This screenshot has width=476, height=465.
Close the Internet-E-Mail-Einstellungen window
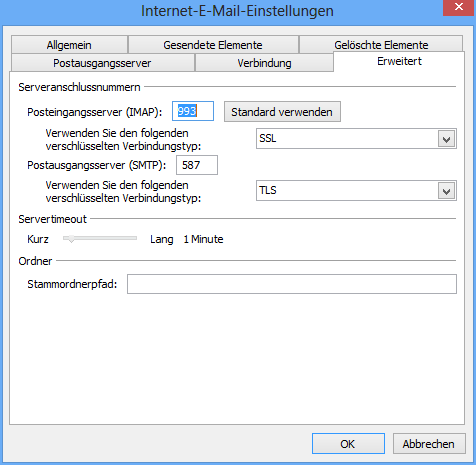pos(459,7)
